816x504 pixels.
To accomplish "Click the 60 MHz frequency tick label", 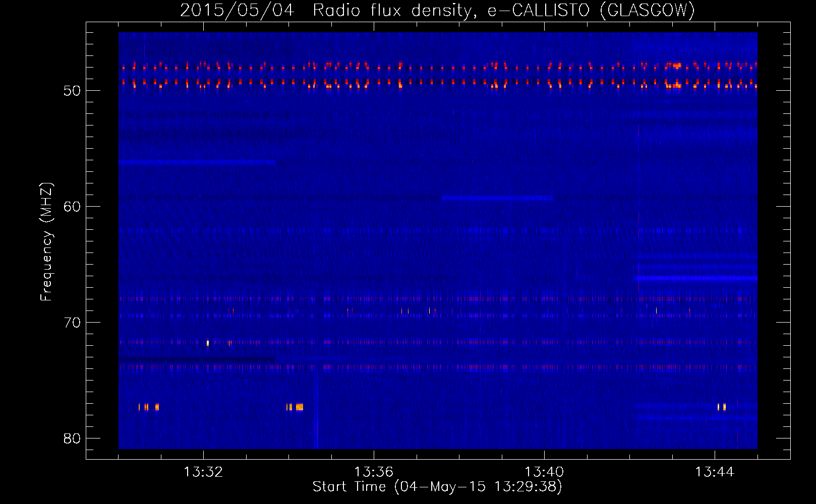I will (72, 207).
